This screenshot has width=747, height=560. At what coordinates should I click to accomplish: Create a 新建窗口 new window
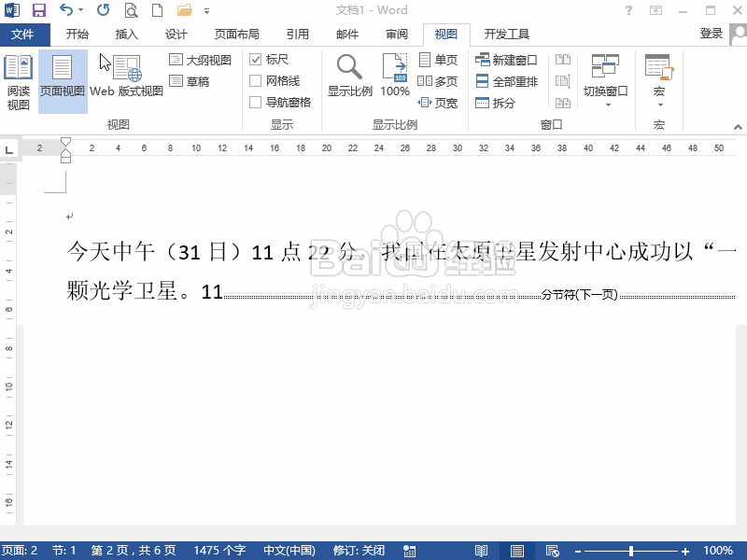[507, 58]
